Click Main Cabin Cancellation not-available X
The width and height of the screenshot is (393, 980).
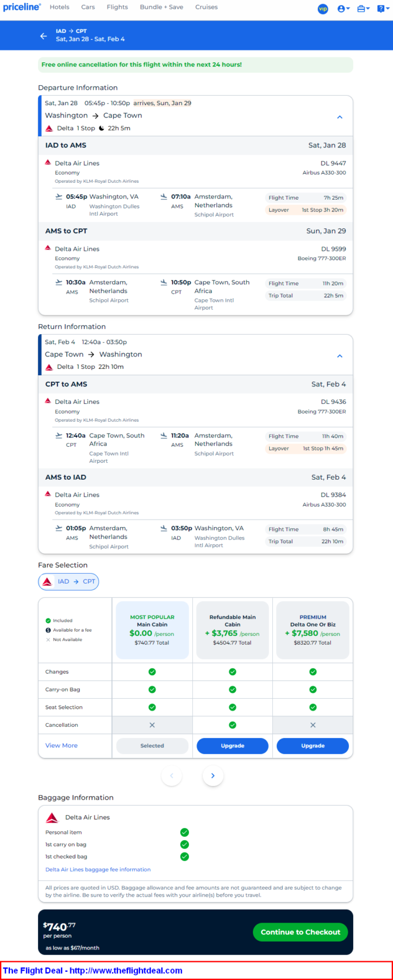[152, 725]
